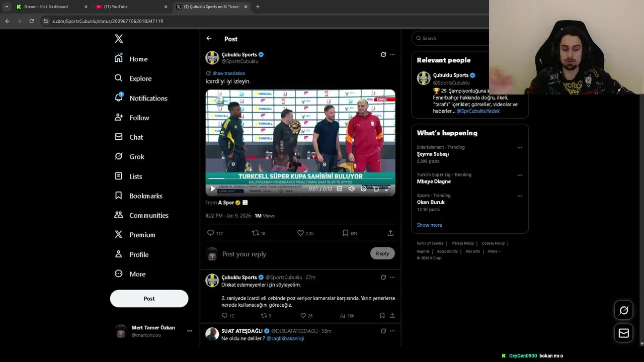644x362 pixels.
Task: Share the 27m Çubuklu Sports reply
Action: (392, 316)
